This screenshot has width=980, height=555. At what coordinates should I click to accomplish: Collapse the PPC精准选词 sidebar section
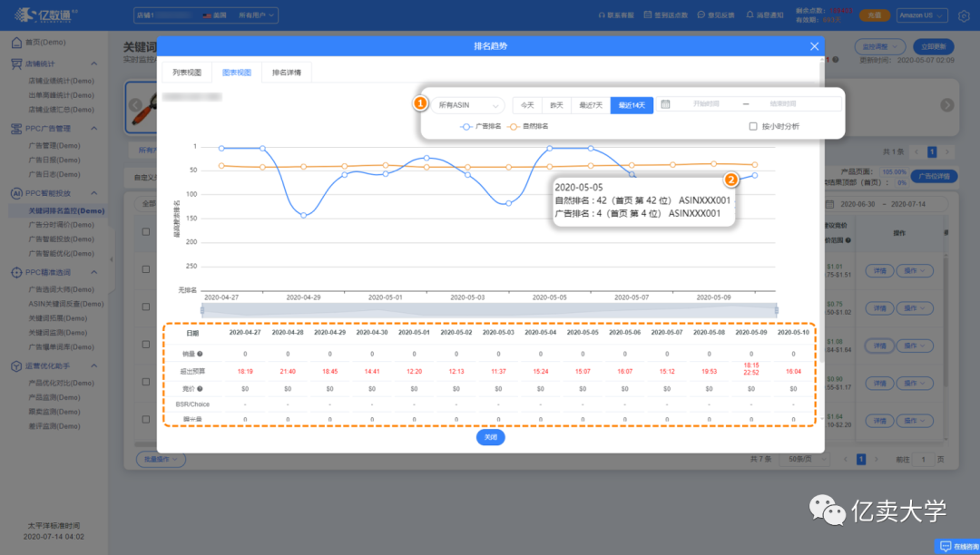(x=93, y=273)
